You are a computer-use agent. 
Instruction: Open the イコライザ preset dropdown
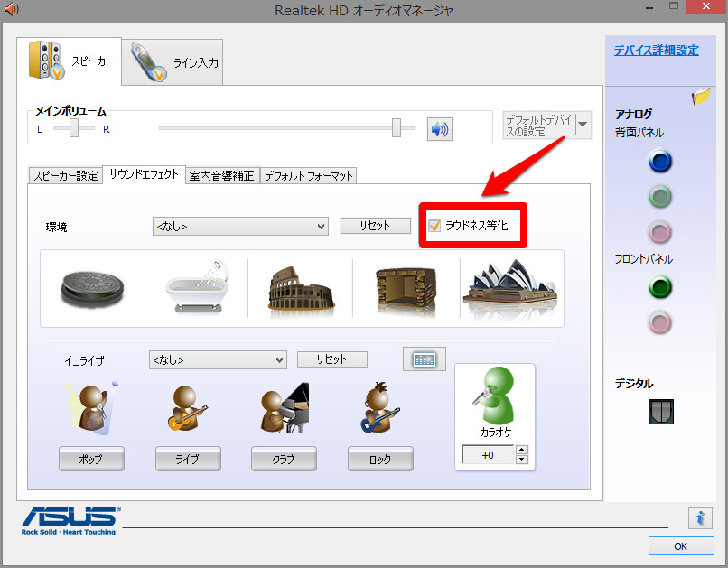[x=218, y=360]
